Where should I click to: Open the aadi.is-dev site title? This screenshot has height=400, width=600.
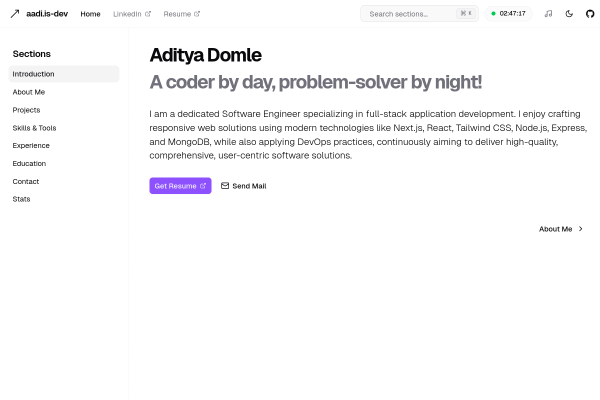tap(47, 14)
